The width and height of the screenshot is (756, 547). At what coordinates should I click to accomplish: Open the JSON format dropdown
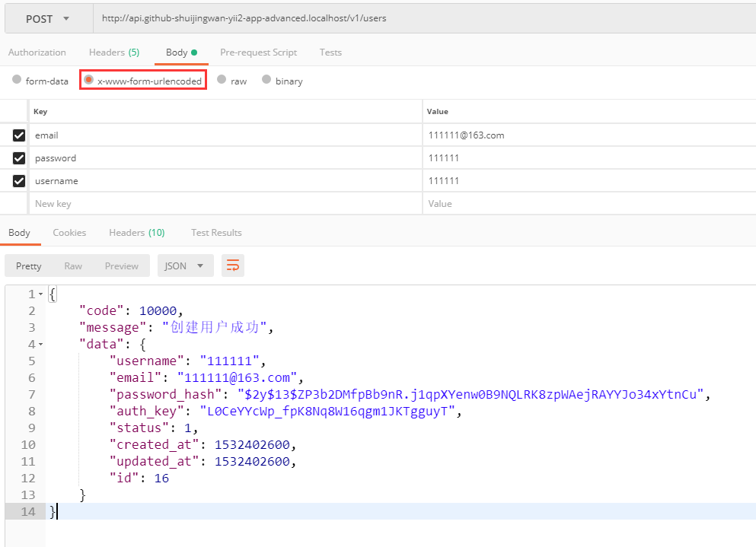pyautogui.click(x=185, y=266)
